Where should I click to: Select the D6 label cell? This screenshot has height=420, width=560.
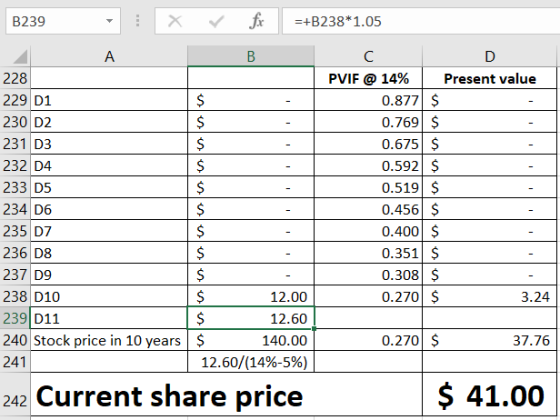pos(109,209)
